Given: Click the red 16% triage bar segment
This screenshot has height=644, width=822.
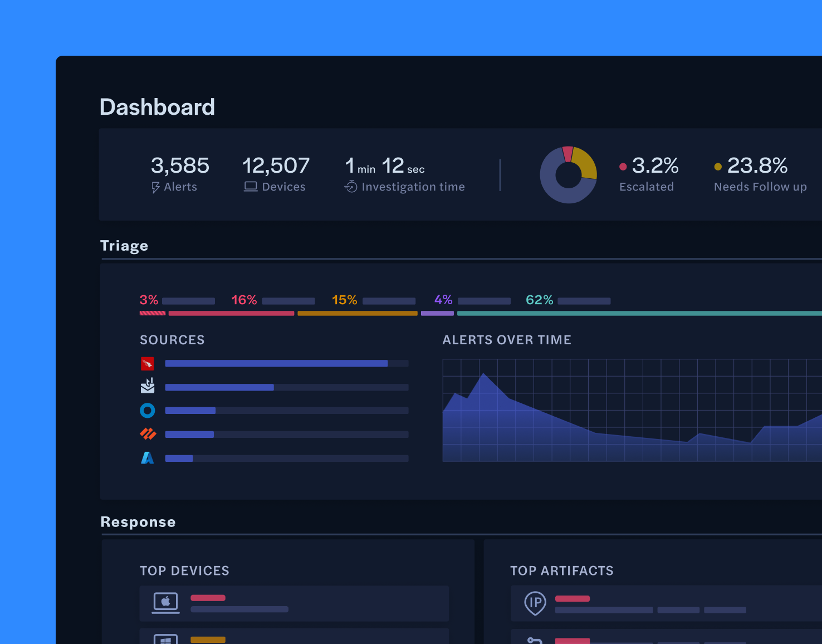Looking at the screenshot, I should pyautogui.click(x=231, y=314).
